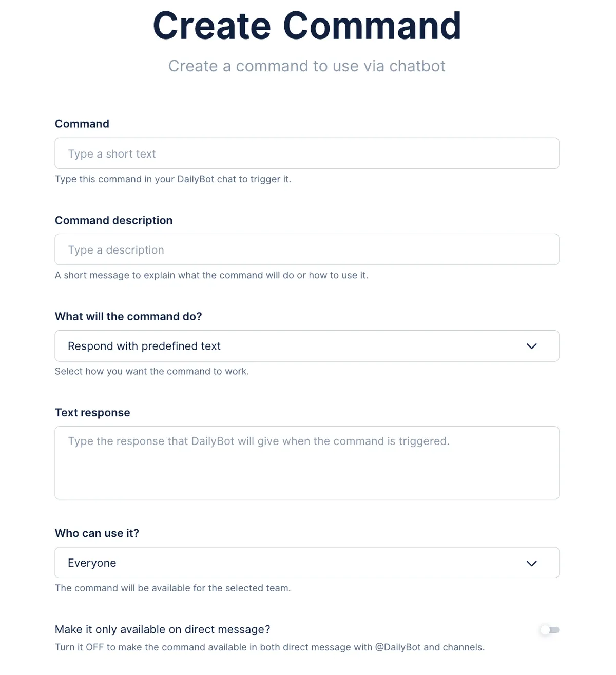This screenshot has width=616, height=675.
Task: Click the 'Create Command' page heading
Action: point(307,26)
